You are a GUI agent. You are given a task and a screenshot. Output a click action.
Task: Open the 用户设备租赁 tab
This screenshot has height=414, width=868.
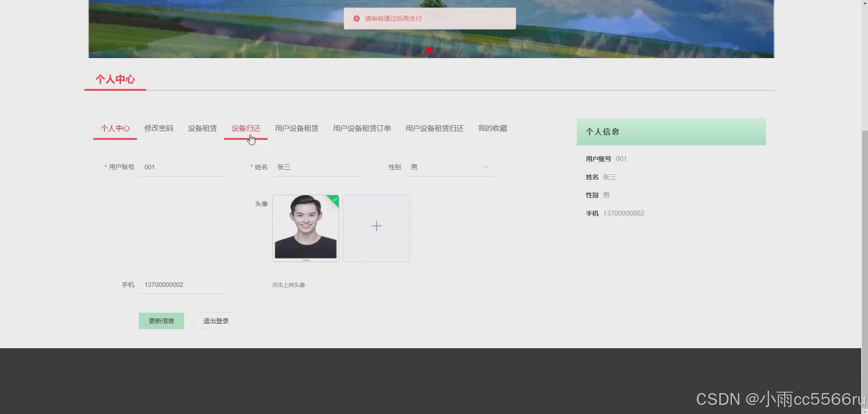point(297,128)
